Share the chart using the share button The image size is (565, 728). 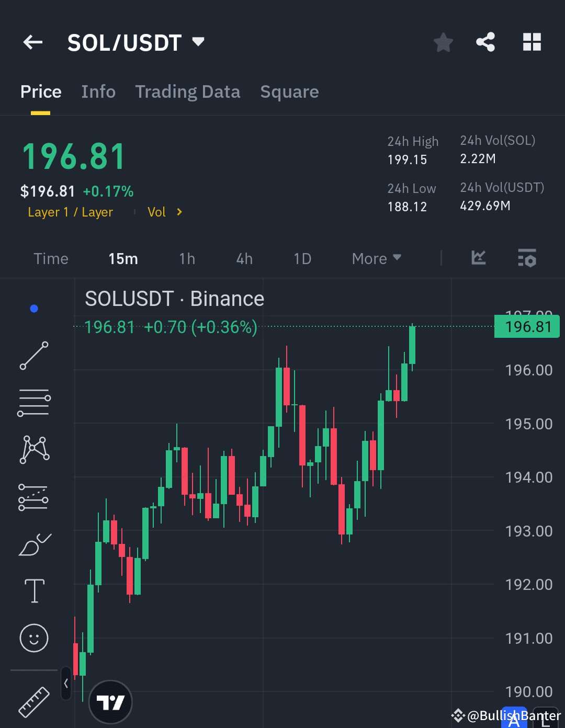485,42
